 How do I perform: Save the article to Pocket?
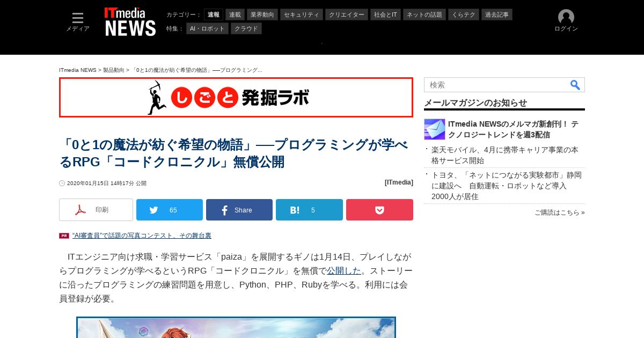pos(379,210)
